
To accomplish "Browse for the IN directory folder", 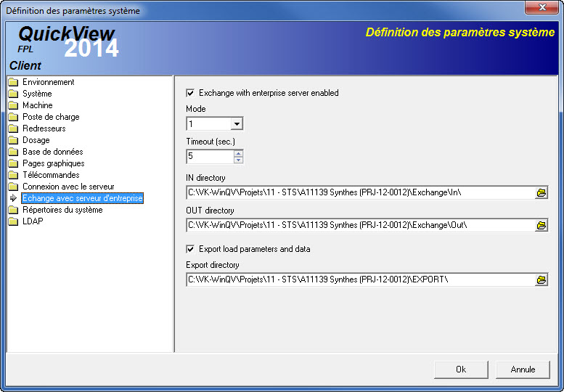I will pyautogui.click(x=541, y=193).
